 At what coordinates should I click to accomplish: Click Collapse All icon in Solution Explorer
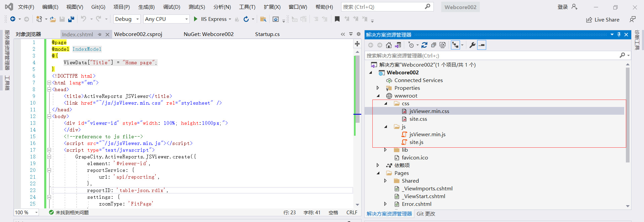point(433,45)
